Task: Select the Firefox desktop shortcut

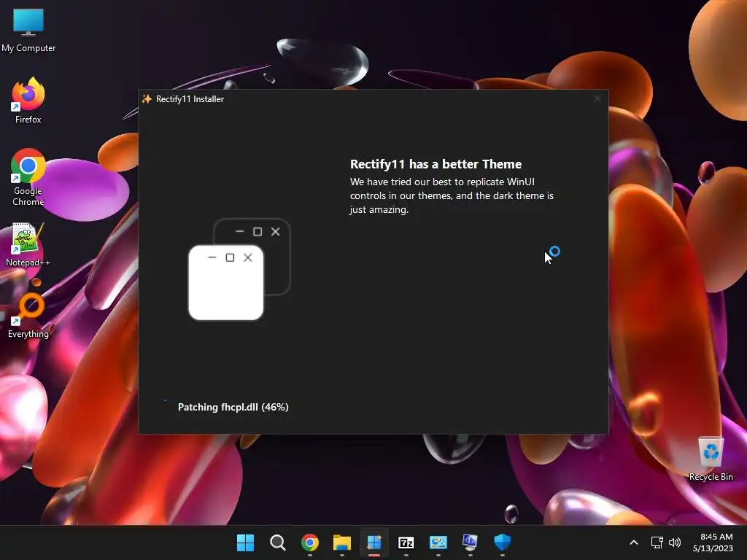Action: [28, 101]
